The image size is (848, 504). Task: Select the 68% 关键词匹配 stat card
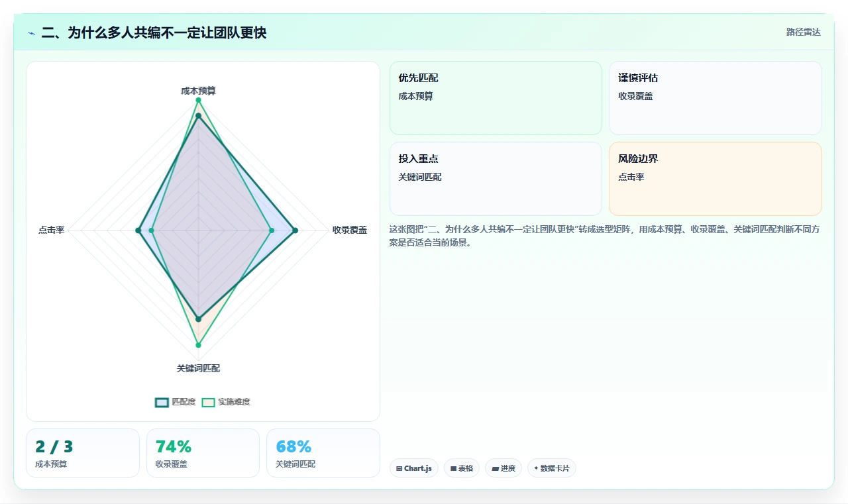tap(323, 453)
